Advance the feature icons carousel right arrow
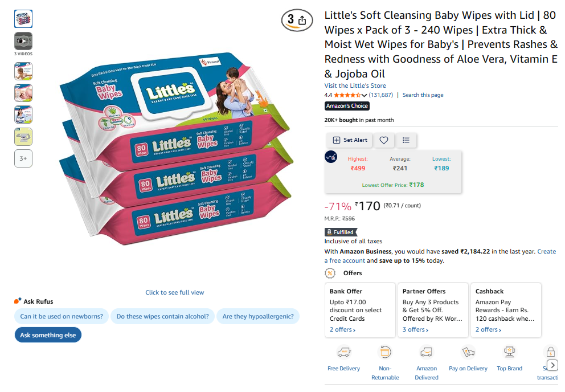The height and width of the screenshot is (392, 565). tap(552, 365)
